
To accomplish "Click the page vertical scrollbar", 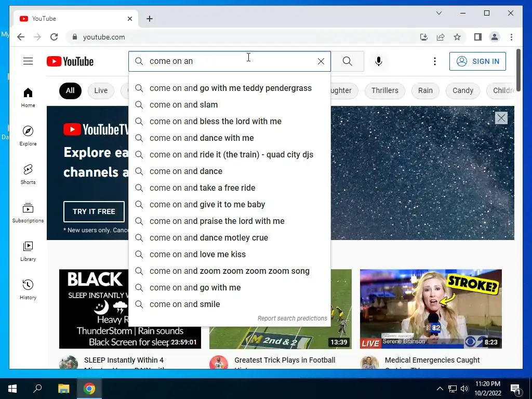I will (x=518, y=70).
